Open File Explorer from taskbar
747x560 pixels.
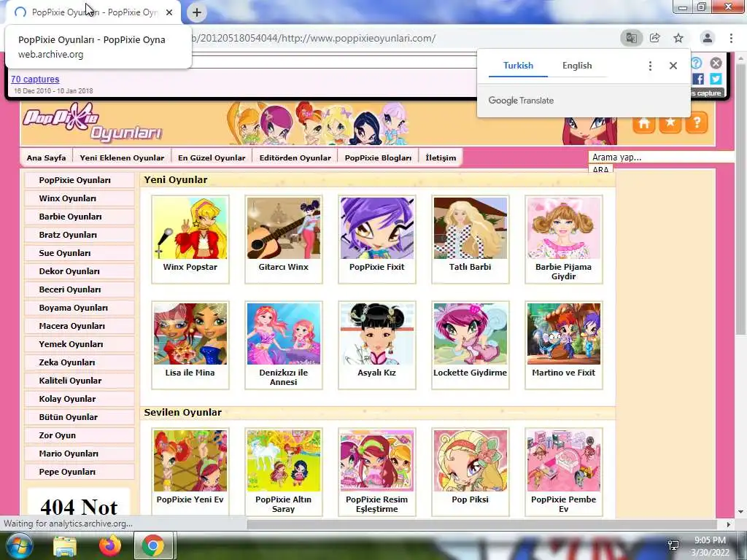click(65, 545)
